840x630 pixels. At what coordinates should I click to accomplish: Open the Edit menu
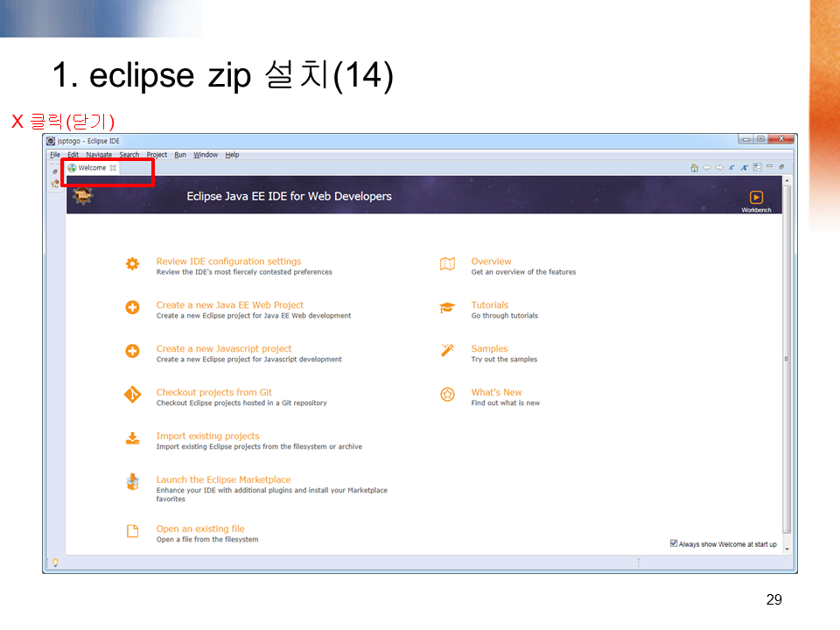point(73,154)
